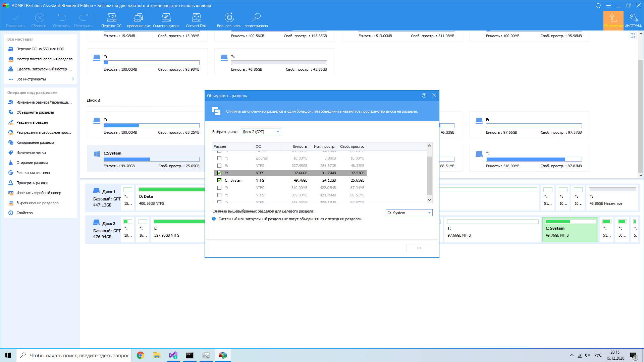Image resolution: width=644 pixels, height=362 pixels.
Task: Uncheck the C: System partition checkbox
Action: coord(219,180)
